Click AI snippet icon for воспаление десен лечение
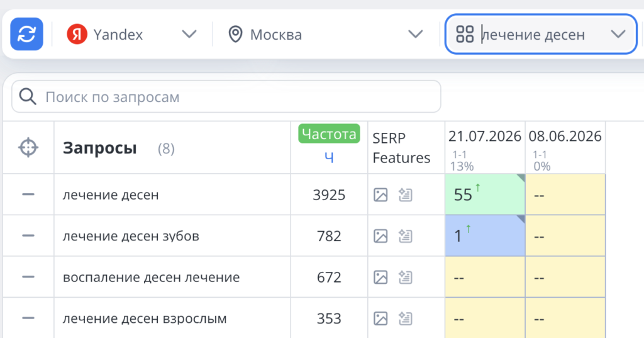This screenshot has height=338, width=644. [x=406, y=277]
